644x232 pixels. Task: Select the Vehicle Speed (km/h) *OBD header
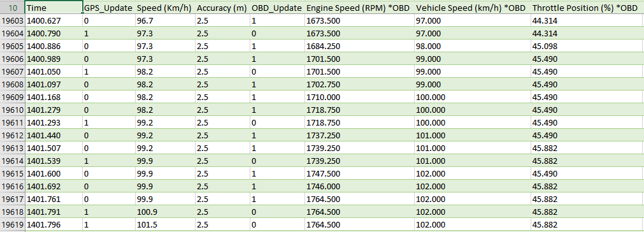[x=472, y=8]
